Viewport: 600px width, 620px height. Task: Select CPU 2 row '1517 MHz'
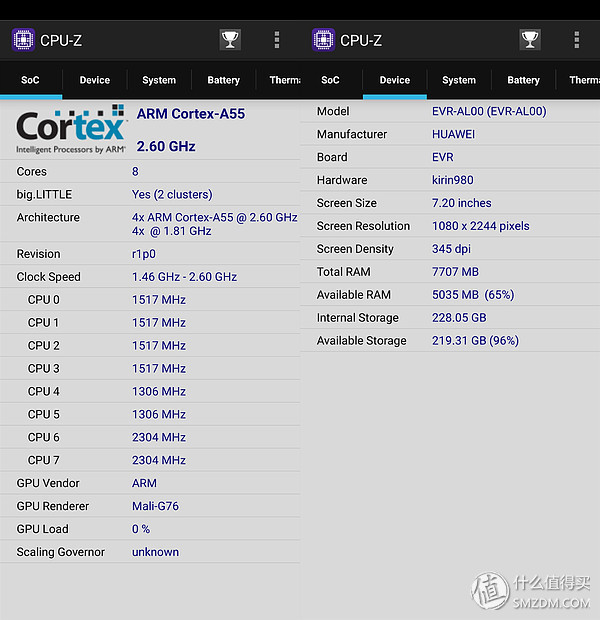tap(159, 346)
